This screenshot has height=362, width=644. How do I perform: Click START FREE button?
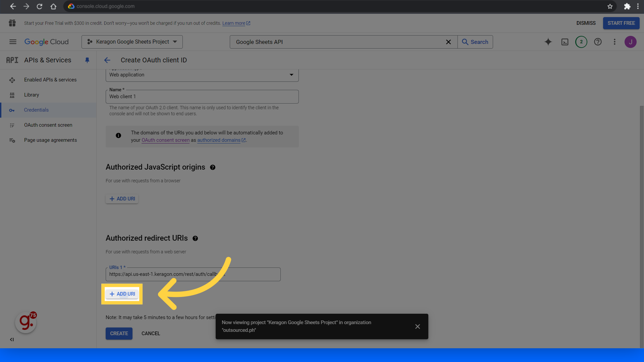click(621, 23)
